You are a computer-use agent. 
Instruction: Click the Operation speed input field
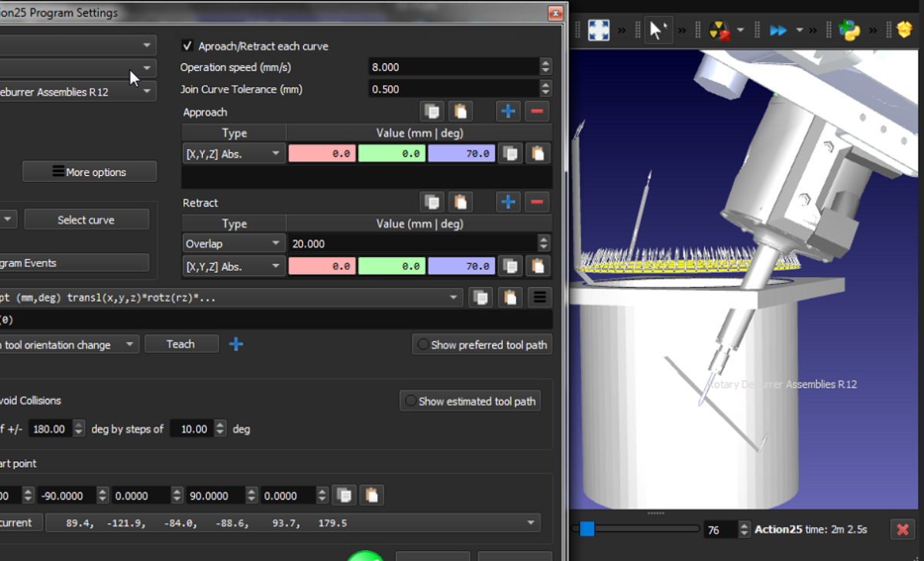coord(453,67)
